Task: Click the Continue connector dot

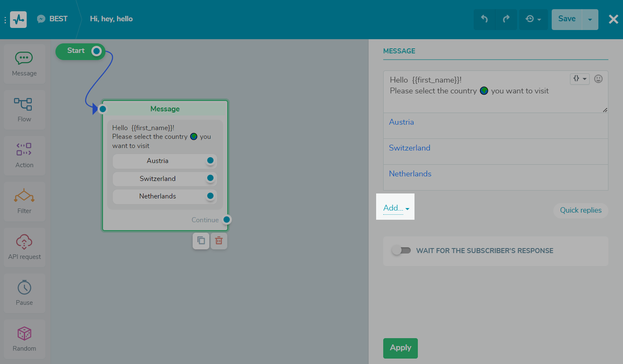Action: pos(226,219)
